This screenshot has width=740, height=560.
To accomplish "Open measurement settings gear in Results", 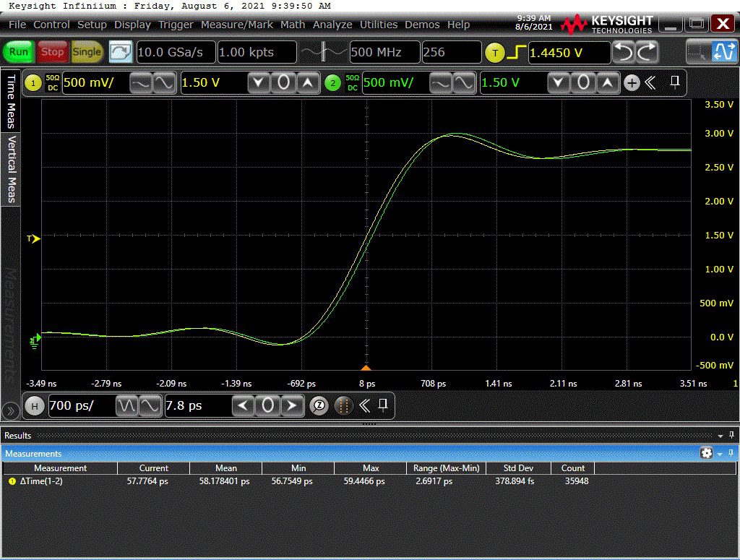I will [x=706, y=453].
